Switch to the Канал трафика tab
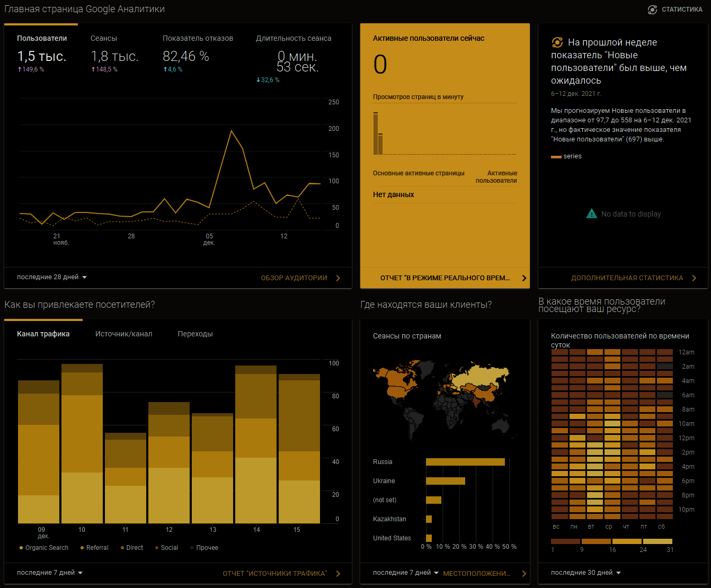 click(43, 334)
